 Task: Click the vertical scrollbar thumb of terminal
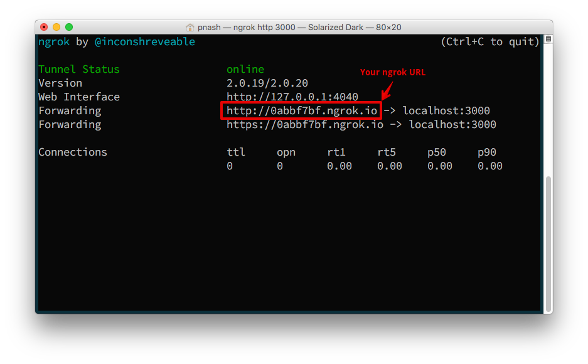pyautogui.click(x=548, y=244)
